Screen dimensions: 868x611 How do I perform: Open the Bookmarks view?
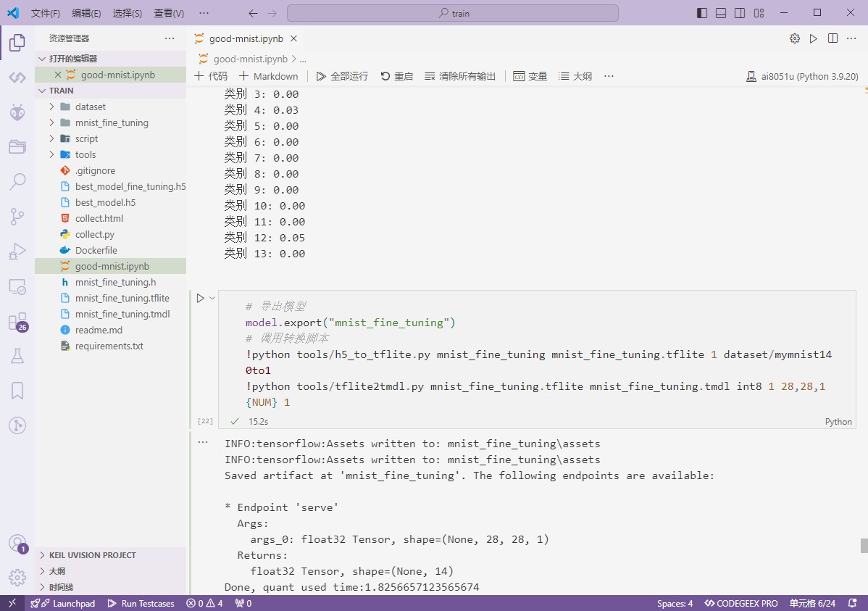pyautogui.click(x=17, y=391)
